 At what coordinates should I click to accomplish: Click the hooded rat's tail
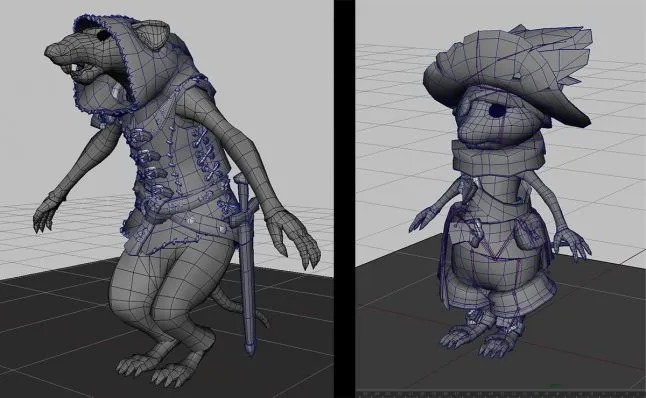[239, 306]
